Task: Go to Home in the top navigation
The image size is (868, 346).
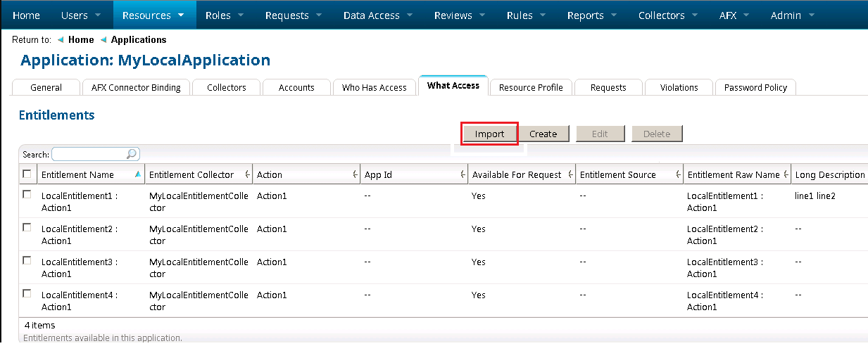Action: point(26,15)
